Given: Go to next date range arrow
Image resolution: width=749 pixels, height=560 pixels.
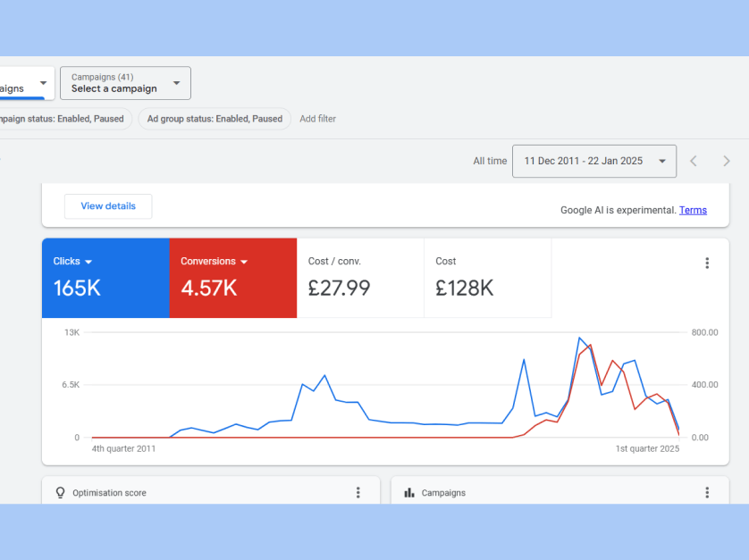Looking at the screenshot, I should [x=726, y=161].
